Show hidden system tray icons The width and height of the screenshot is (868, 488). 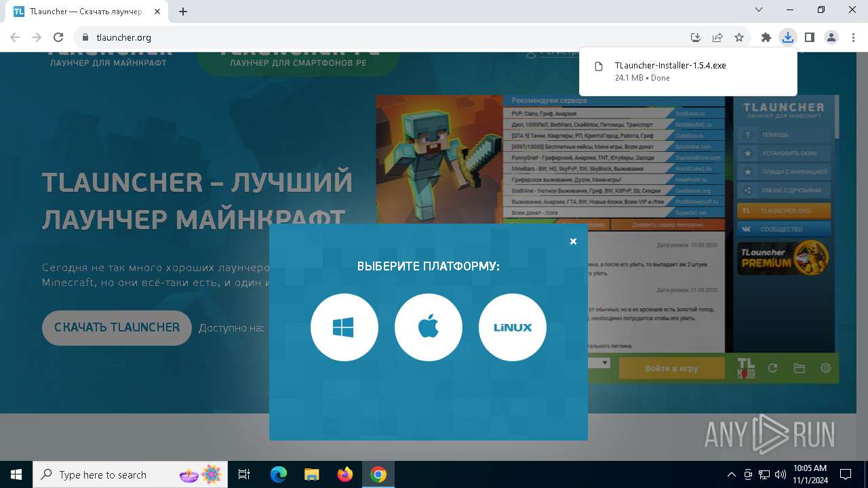coord(731,474)
